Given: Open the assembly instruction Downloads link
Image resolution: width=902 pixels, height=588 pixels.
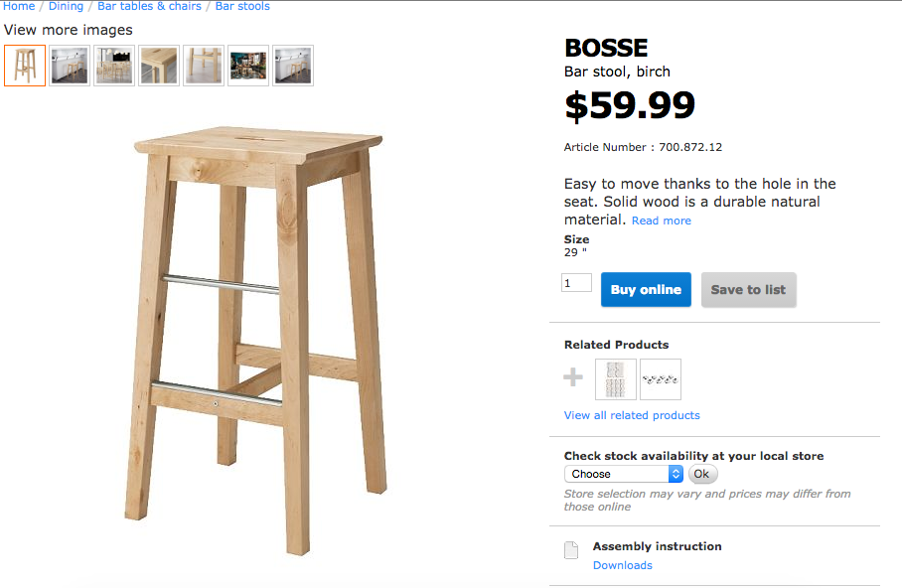Looking at the screenshot, I should [x=623, y=565].
